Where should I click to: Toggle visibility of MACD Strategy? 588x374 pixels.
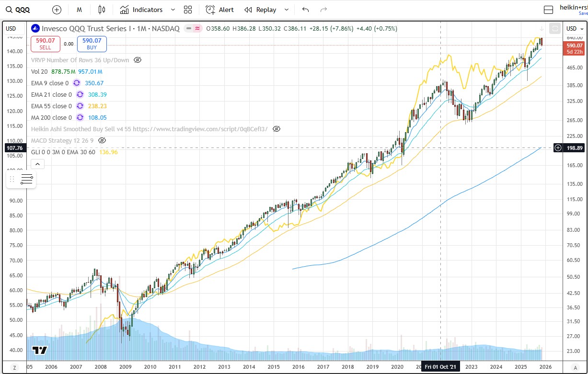(x=102, y=140)
